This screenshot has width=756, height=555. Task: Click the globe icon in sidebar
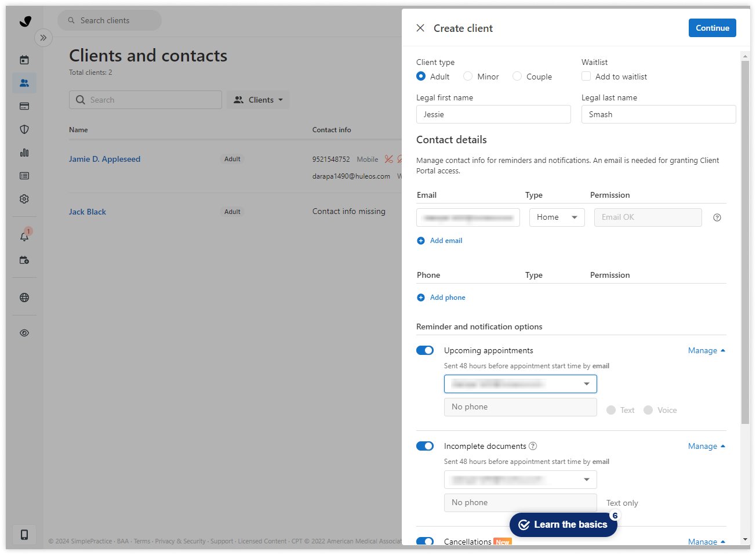coord(24,298)
